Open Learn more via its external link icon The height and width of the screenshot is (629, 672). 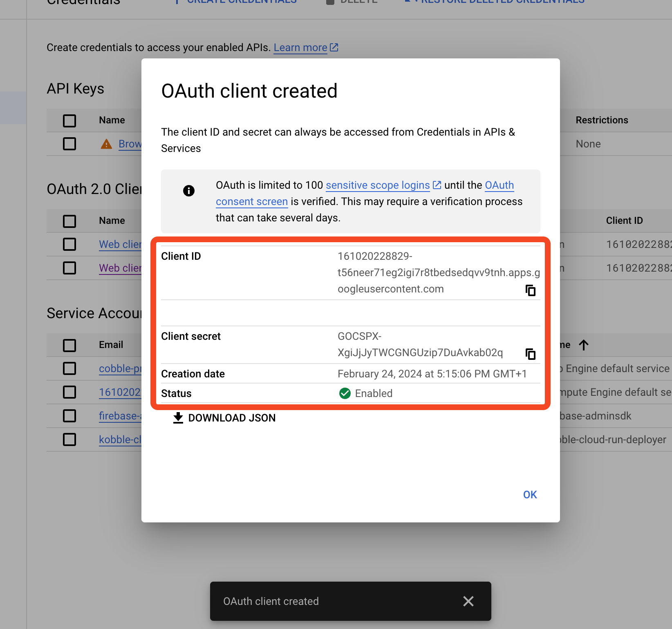[334, 47]
